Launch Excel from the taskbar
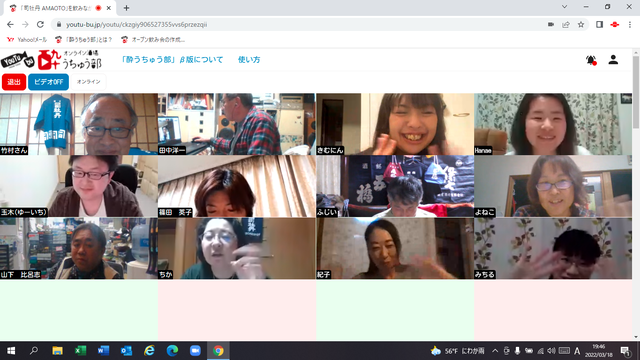 (x=80, y=351)
